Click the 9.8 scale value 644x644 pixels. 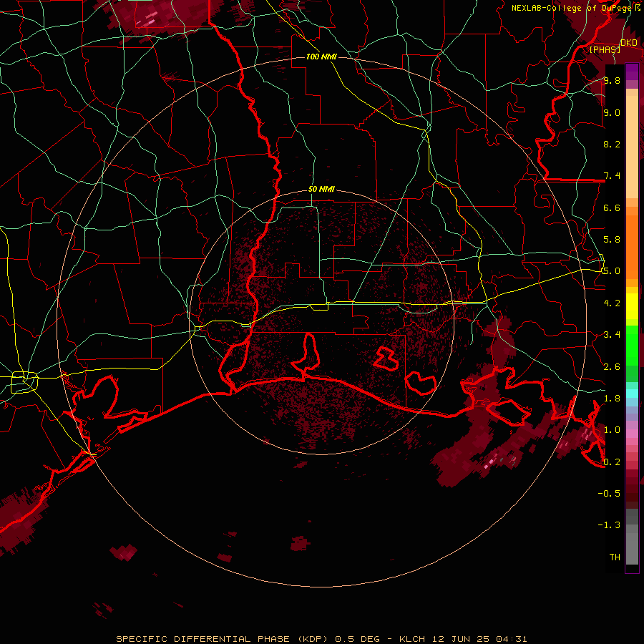[612, 80]
